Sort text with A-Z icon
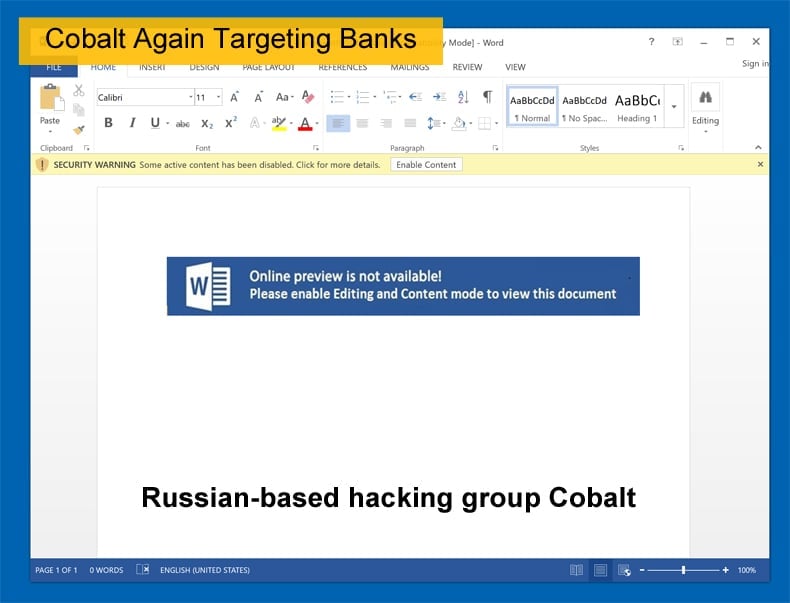790x603 pixels. point(464,97)
